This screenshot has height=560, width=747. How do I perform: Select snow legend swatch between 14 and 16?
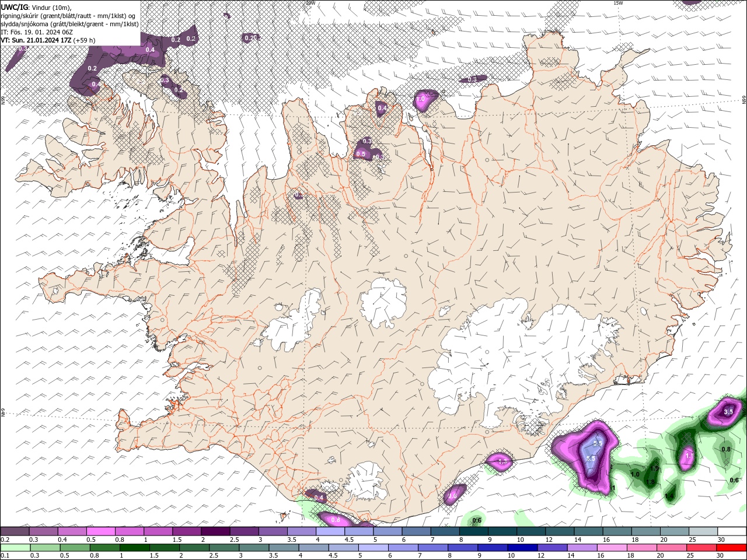pyautogui.click(x=589, y=531)
